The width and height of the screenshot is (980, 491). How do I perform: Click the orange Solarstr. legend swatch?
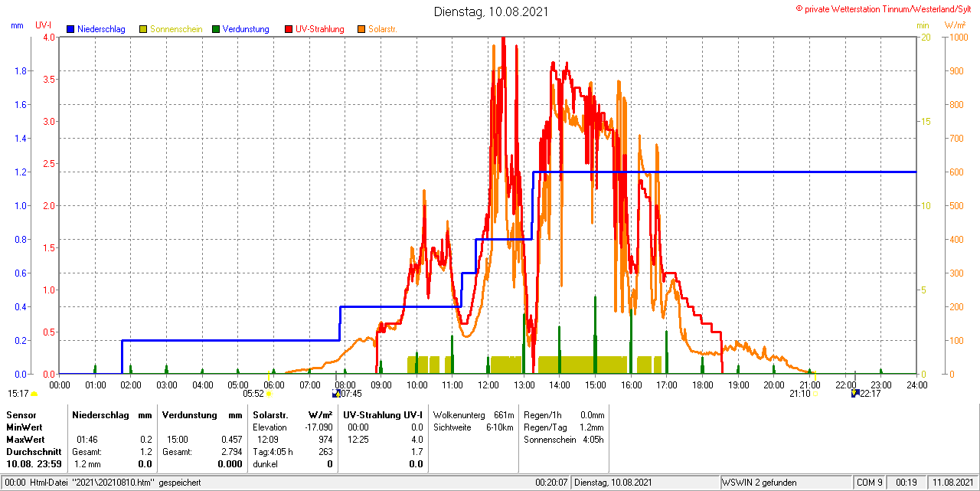(x=361, y=29)
